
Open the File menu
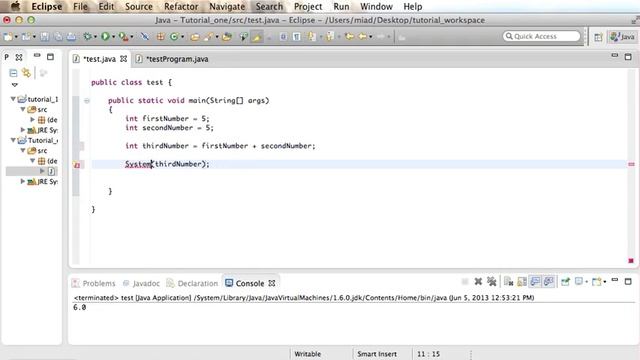tap(80, 7)
